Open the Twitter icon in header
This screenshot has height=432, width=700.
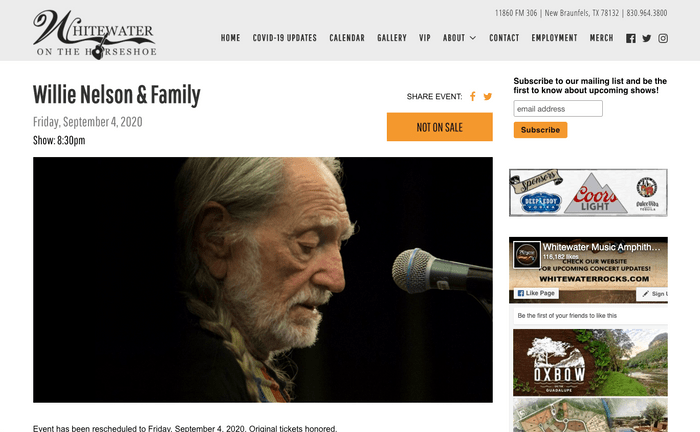pos(646,38)
